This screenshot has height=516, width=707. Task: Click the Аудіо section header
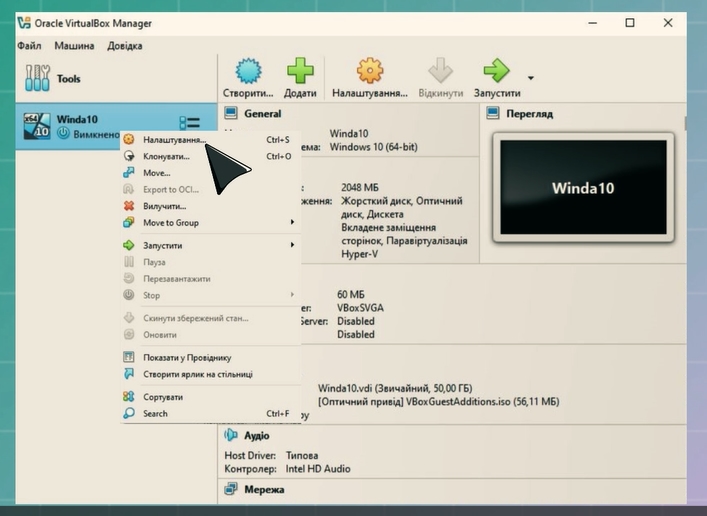(x=257, y=436)
